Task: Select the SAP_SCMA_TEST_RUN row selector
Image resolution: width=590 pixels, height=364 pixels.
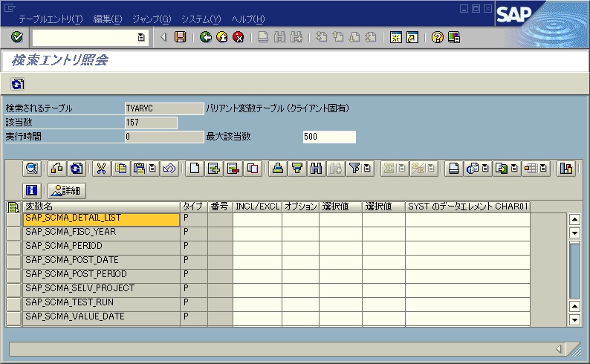Action: (x=13, y=303)
